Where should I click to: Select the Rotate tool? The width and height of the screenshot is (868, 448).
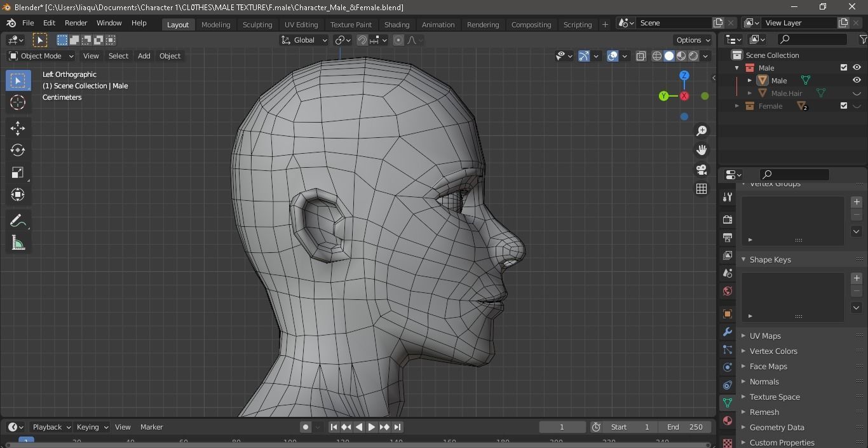click(18, 151)
